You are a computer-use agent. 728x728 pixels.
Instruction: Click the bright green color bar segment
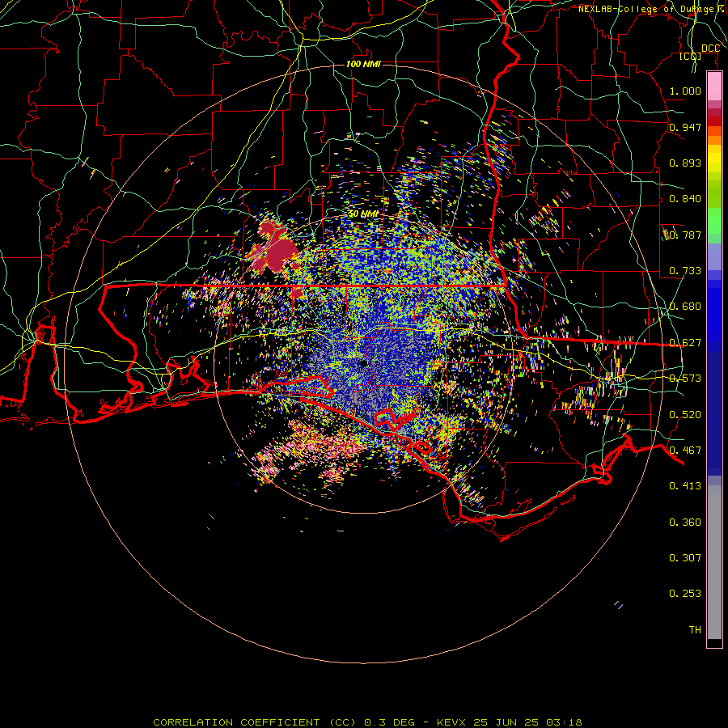(x=714, y=221)
